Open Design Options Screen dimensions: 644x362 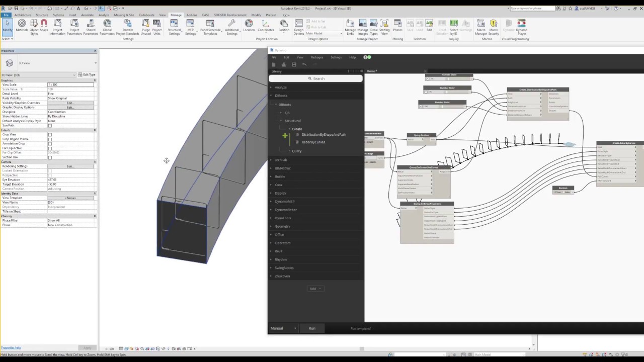click(299, 27)
